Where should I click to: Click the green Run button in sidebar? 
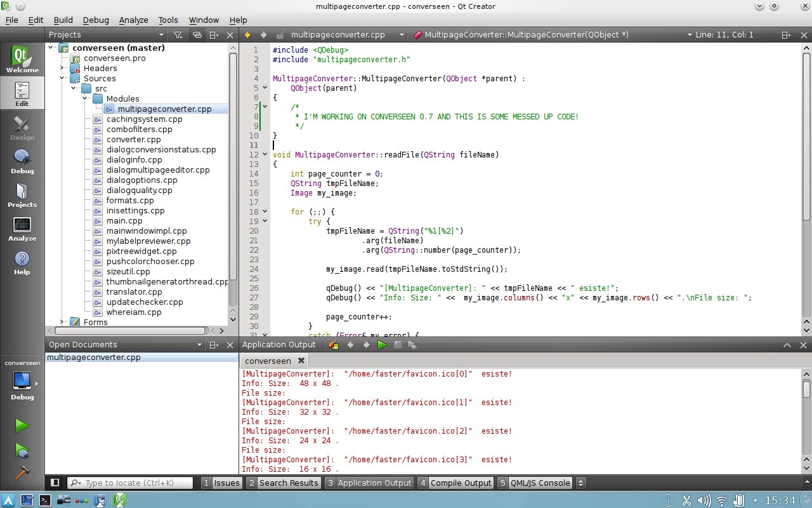[22, 425]
